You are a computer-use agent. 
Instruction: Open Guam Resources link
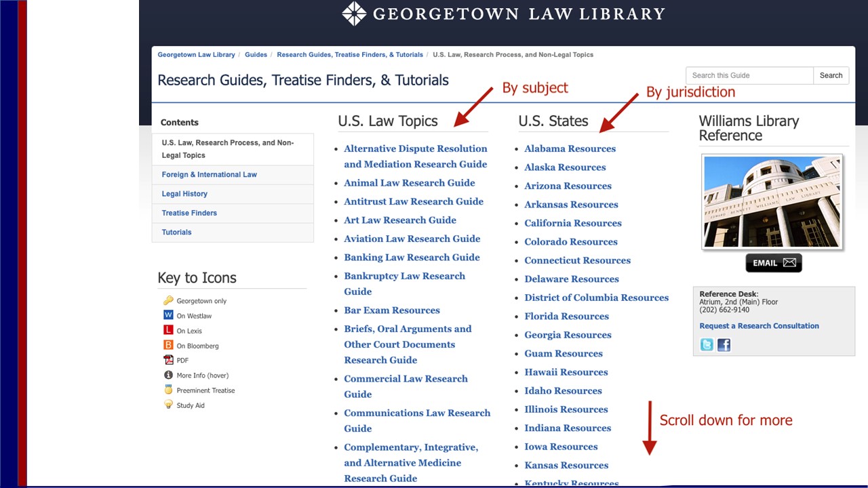tap(563, 354)
